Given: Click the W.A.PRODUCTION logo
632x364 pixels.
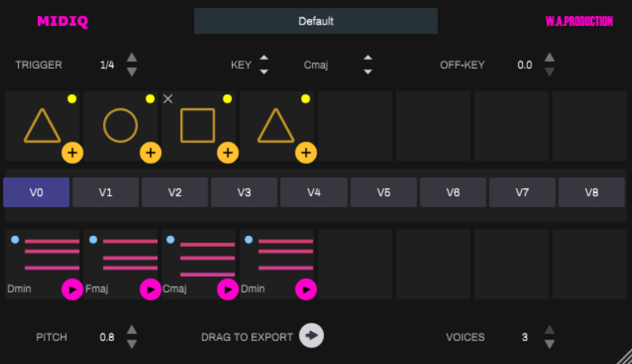Looking at the screenshot, I should click(579, 21).
